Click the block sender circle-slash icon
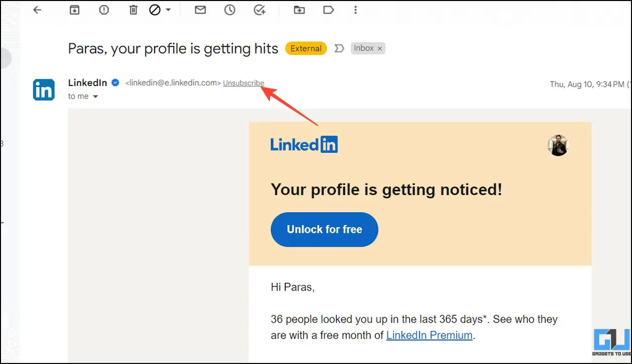This screenshot has height=364, width=632. pos(155,10)
